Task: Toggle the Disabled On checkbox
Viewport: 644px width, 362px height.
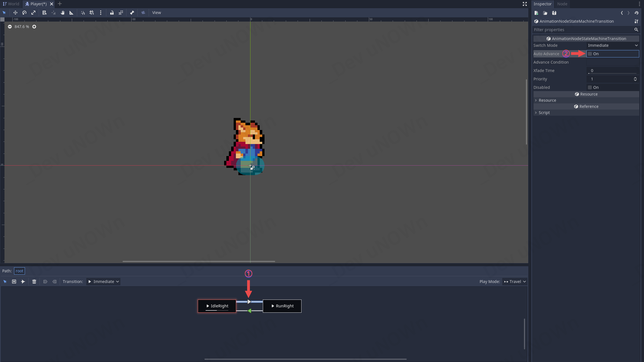Action: (x=590, y=87)
